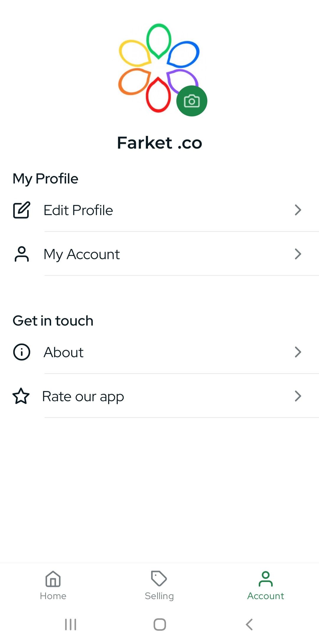Expand Edit Profile using its chevron
The height and width of the screenshot is (644, 319).
(x=298, y=210)
